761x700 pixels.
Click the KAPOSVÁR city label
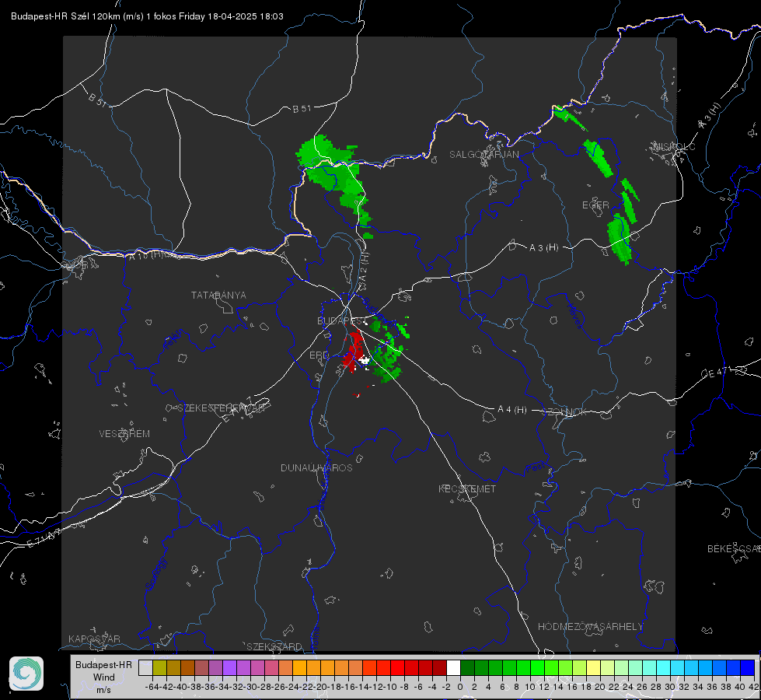(94, 639)
